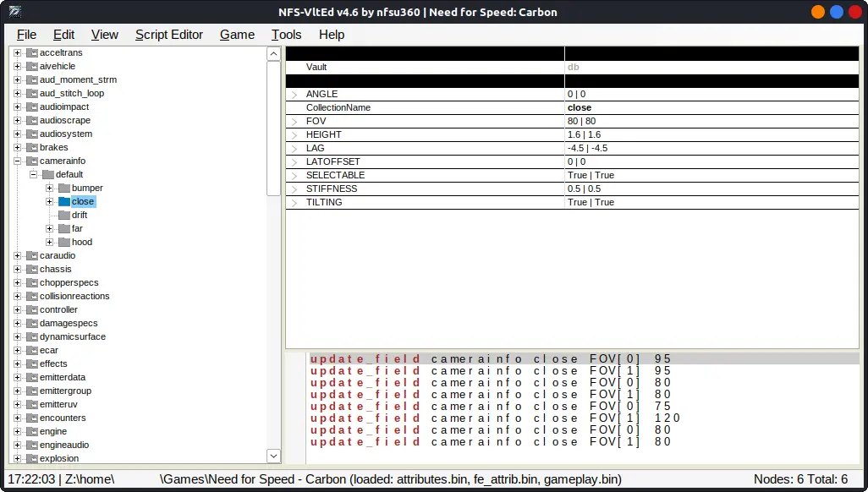Click the audioimpact folder icon
The image size is (868, 492).
tap(32, 107)
